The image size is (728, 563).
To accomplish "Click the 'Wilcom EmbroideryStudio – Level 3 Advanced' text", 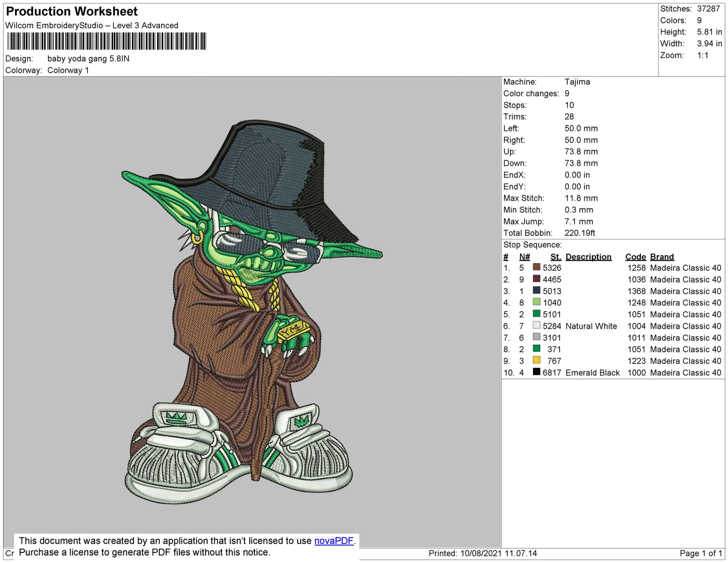I will 92,25.
